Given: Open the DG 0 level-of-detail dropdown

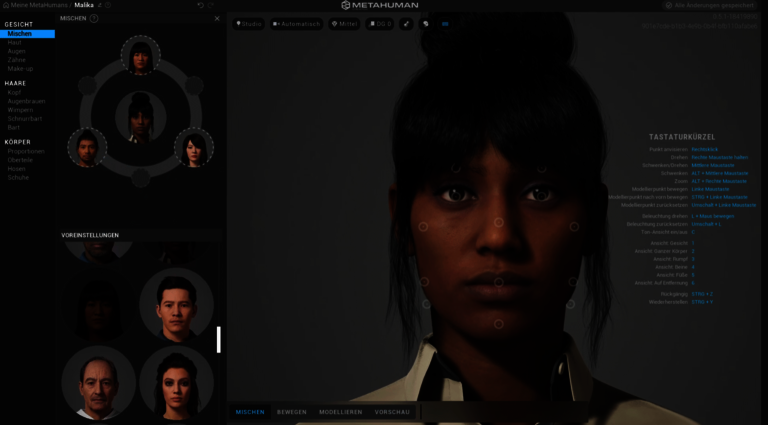Looking at the screenshot, I should tap(380, 24).
